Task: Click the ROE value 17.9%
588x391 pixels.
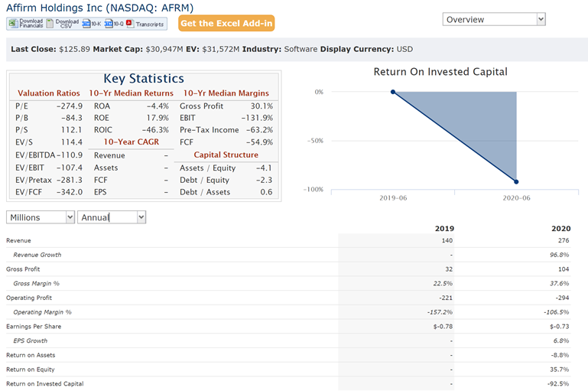Action: (158, 118)
